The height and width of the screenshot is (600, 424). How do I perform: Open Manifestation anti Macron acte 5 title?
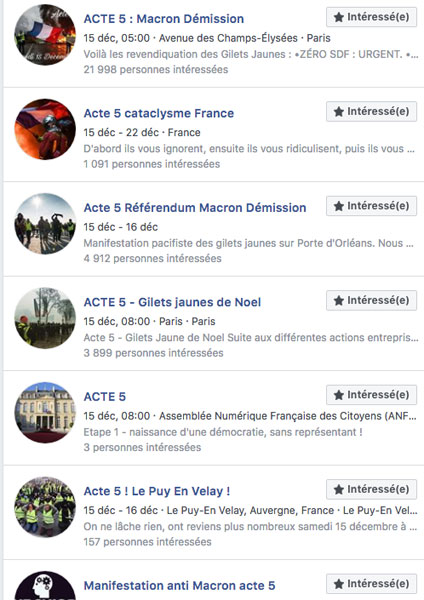coord(179,585)
